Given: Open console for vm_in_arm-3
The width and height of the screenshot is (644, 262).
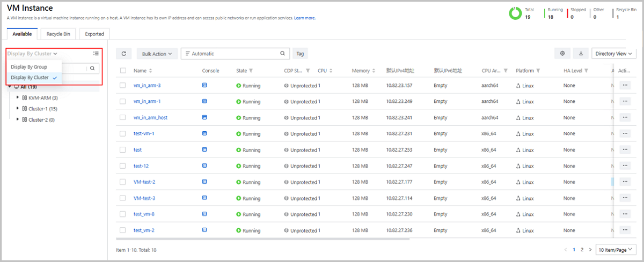Looking at the screenshot, I should tap(204, 85).
